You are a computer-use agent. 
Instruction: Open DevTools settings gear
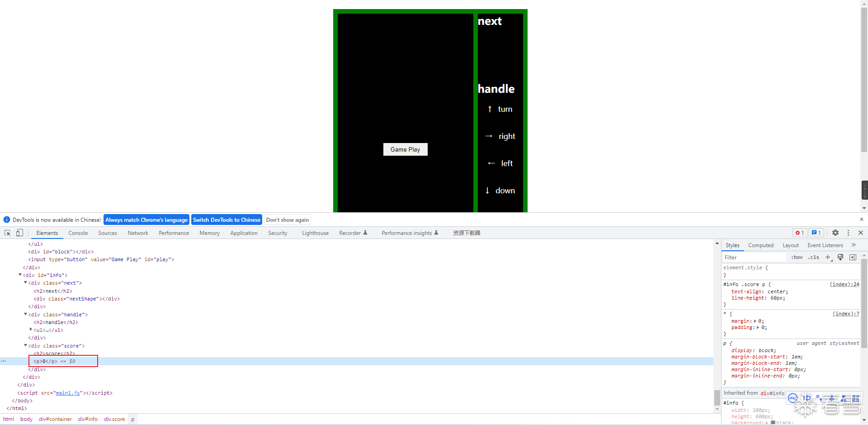click(x=835, y=233)
